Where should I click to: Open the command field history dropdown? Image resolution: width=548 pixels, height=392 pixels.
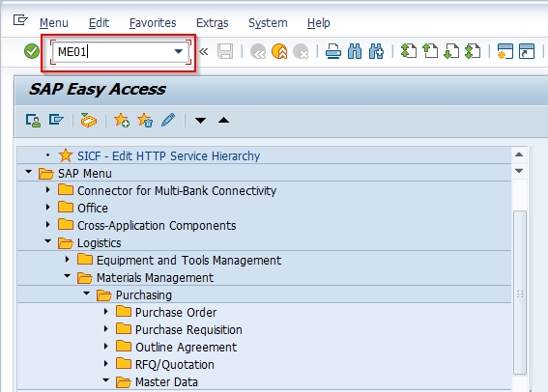pyautogui.click(x=179, y=52)
